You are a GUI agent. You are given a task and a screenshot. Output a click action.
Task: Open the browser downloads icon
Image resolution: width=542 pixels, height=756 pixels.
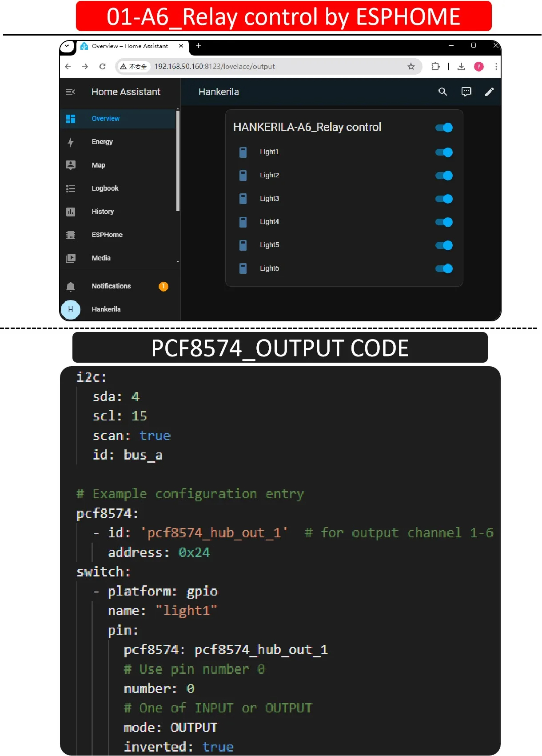[461, 67]
